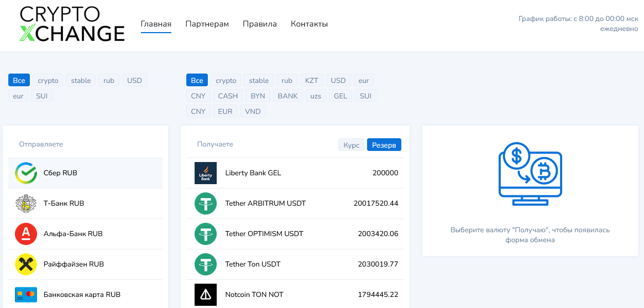Filter sending currencies by USD

[134, 81]
